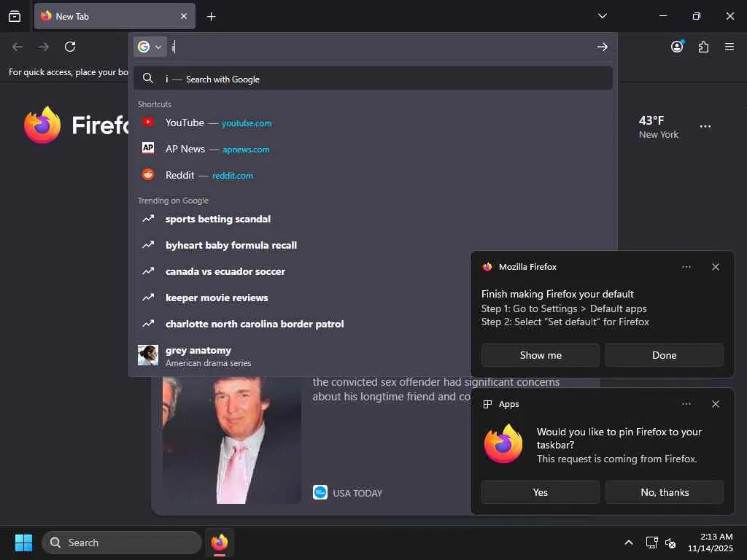Click the Apps notification header icon
Screen dimensions: 747x560
coord(487,404)
